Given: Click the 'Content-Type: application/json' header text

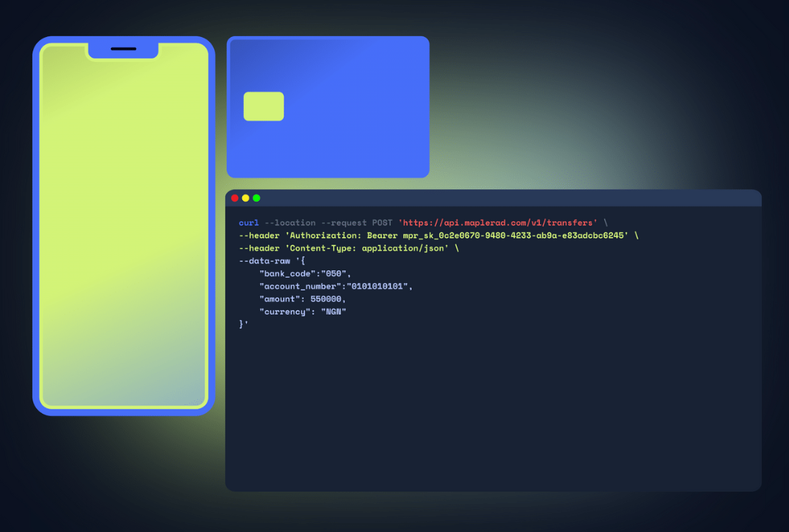Looking at the screenshot, I should coord(367,248).
